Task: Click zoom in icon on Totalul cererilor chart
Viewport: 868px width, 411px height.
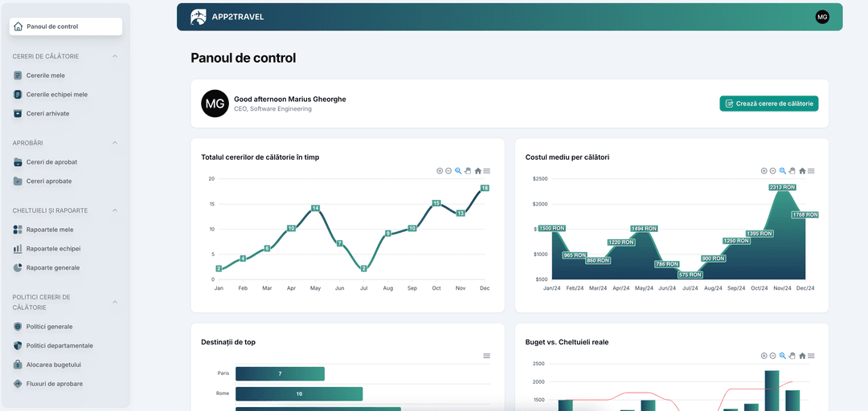Action: [440, 171]
